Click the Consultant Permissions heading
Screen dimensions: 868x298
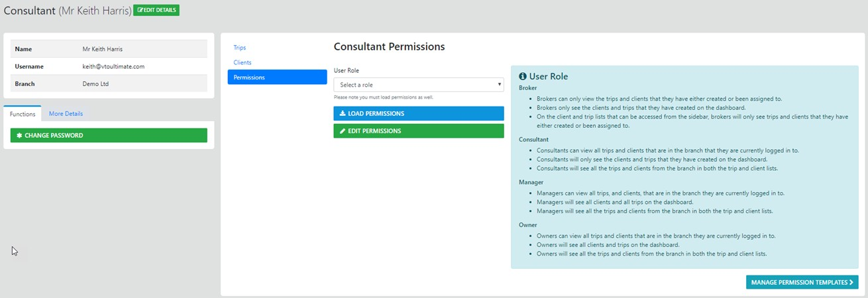coord(389,47)
